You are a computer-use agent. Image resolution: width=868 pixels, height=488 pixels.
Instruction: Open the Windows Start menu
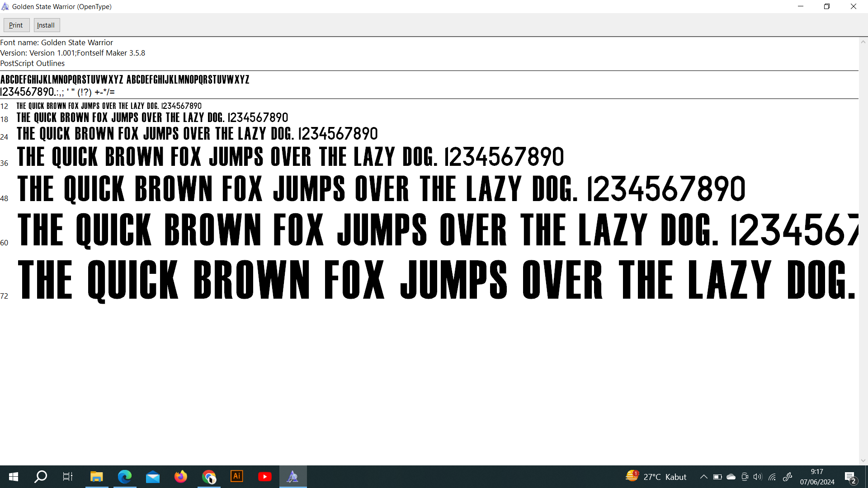(x=14, y=477)
